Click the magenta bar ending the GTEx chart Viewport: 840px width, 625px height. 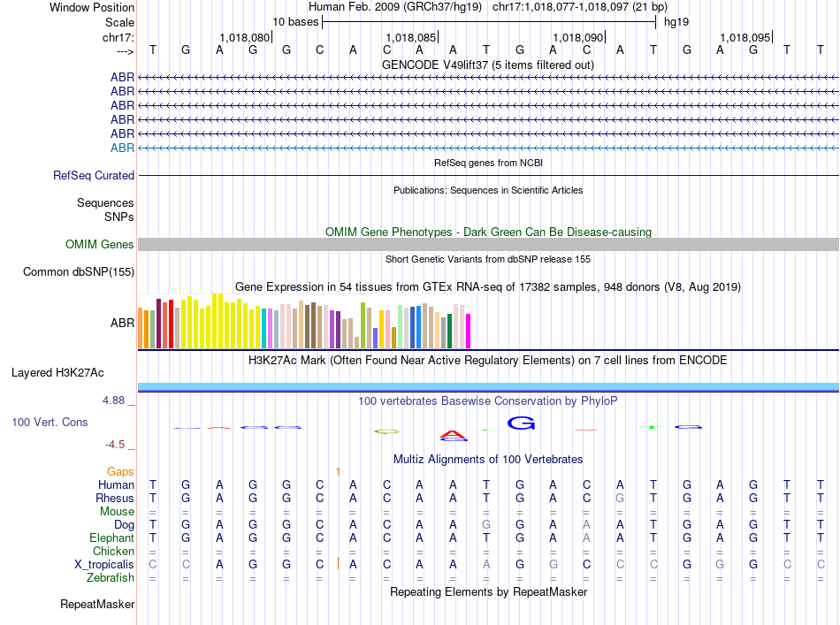[x=469, y=331]
